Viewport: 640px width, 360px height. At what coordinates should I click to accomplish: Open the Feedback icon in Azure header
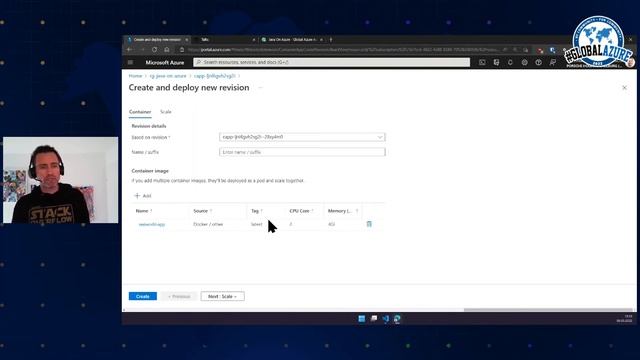click(x=553, y=62)
